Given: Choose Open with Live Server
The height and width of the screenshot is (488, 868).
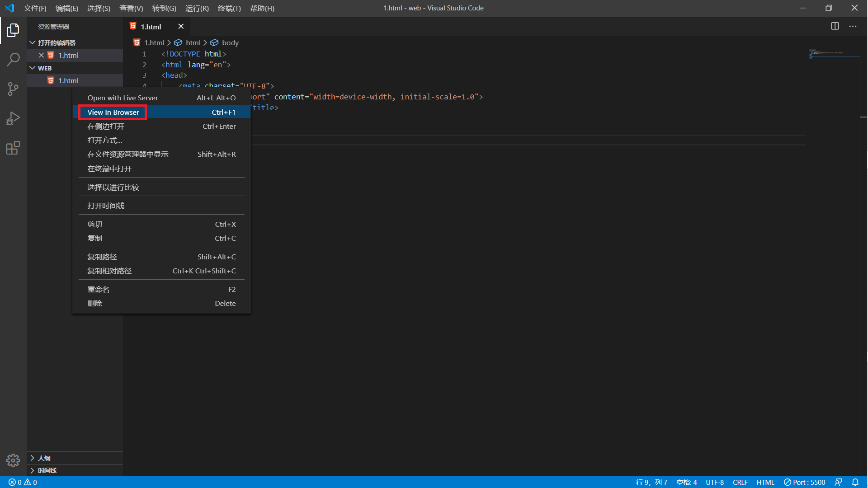Looking at the screenshot, I should point(123,97).
